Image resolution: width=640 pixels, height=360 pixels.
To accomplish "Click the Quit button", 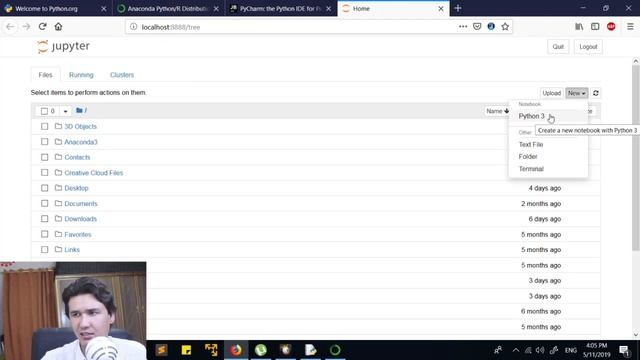I will pyautogui.click(x=558, y=47).
